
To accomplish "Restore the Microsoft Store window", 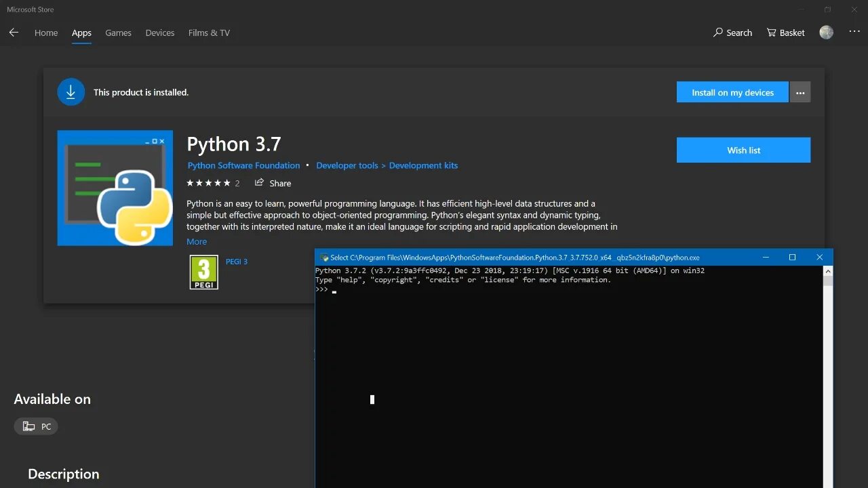I will tap(827, 9).
